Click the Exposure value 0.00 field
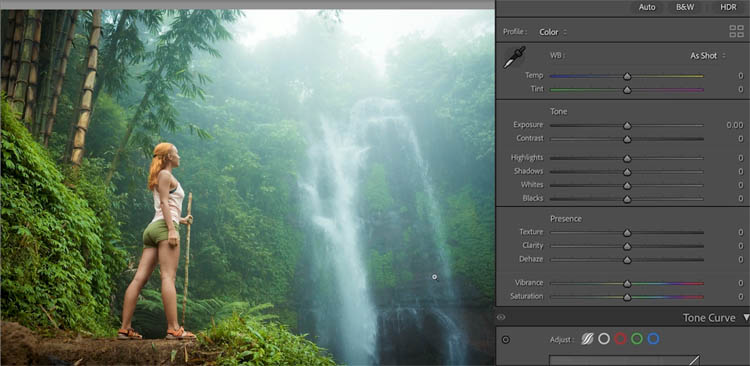 coord(735,125)
